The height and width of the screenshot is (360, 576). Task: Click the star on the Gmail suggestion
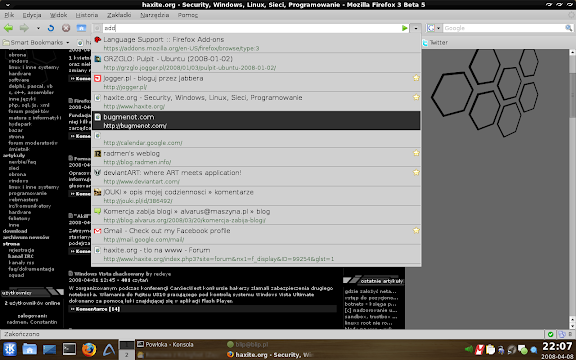click(x=416, y=230)
